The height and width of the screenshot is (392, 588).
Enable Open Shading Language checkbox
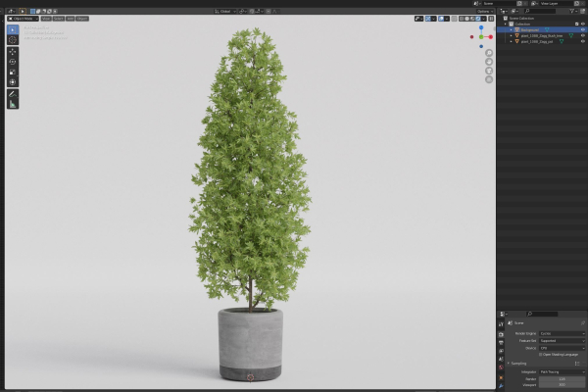[541, 355]
